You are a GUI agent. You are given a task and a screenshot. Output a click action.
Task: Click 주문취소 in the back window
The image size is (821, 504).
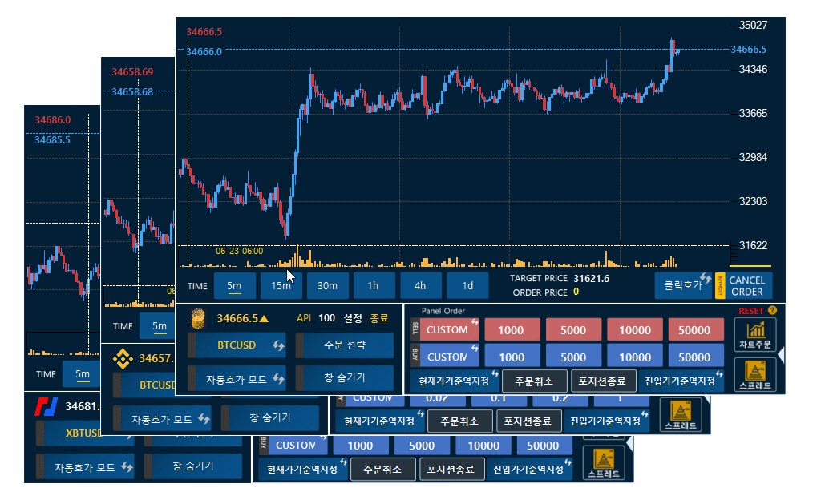382,469
